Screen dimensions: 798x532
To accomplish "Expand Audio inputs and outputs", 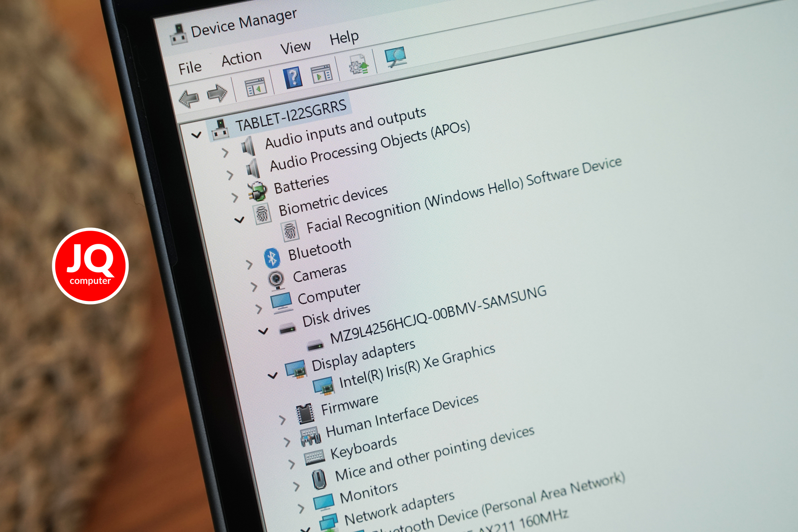I will coord(225,152).
